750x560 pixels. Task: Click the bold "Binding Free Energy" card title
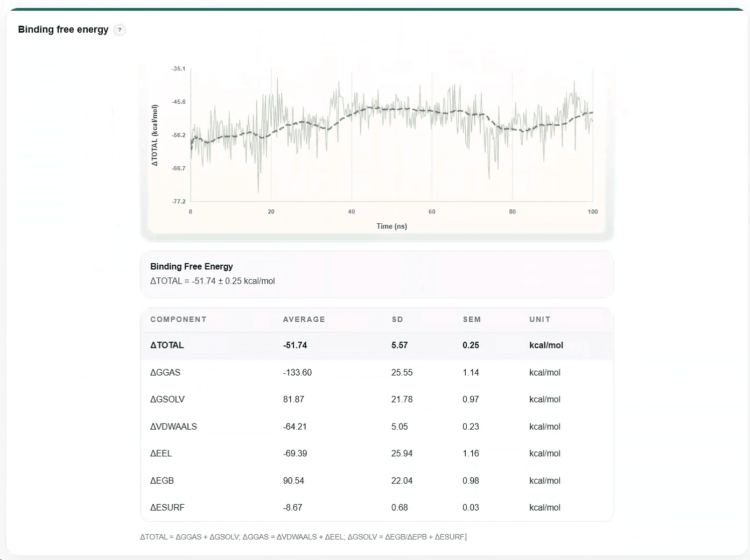[192, 266]
